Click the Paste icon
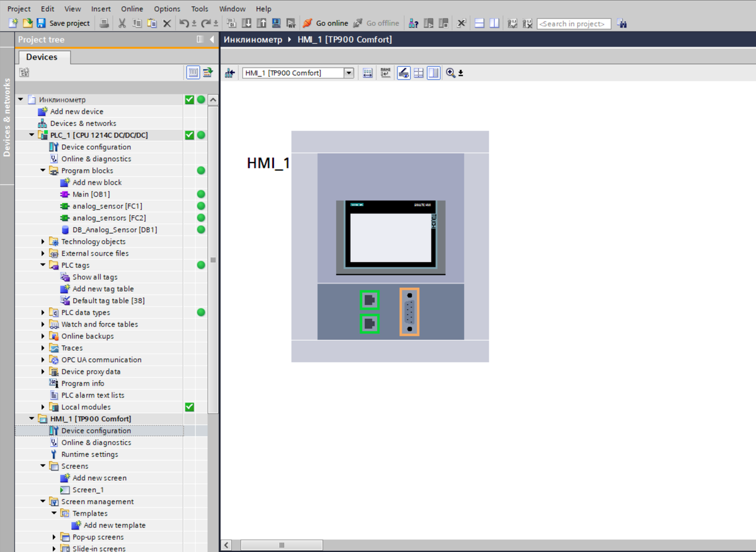The width and height of the screenshot is (756, 552). (x=152, y=23)
